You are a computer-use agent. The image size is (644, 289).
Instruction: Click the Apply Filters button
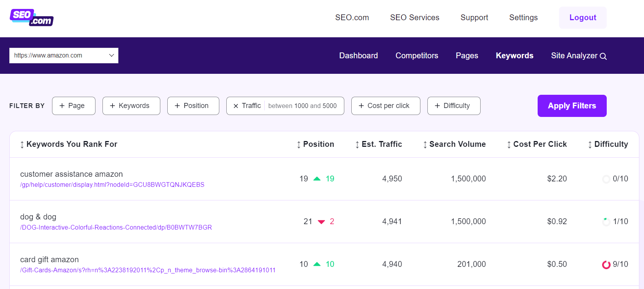pos(572,106)
